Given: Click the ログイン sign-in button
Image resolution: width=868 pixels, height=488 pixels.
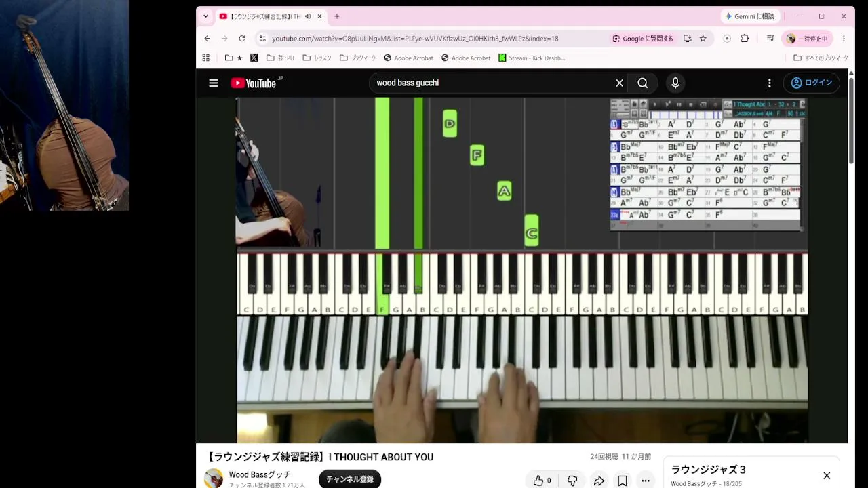Looking at the screenshot, I should (812, 83).
